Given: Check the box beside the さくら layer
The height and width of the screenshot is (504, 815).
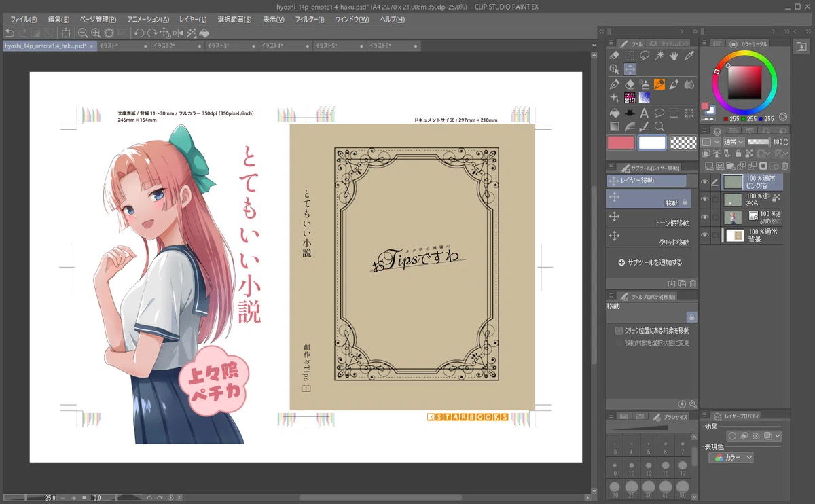Looking at the screenshot, I should [715, 200].
